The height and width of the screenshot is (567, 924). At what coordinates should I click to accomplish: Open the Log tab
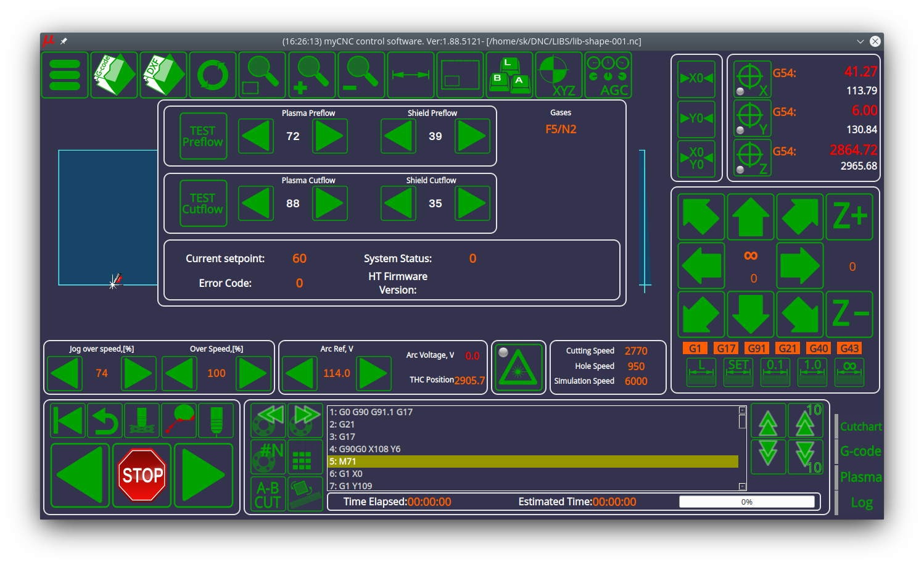tap(861, 502)
